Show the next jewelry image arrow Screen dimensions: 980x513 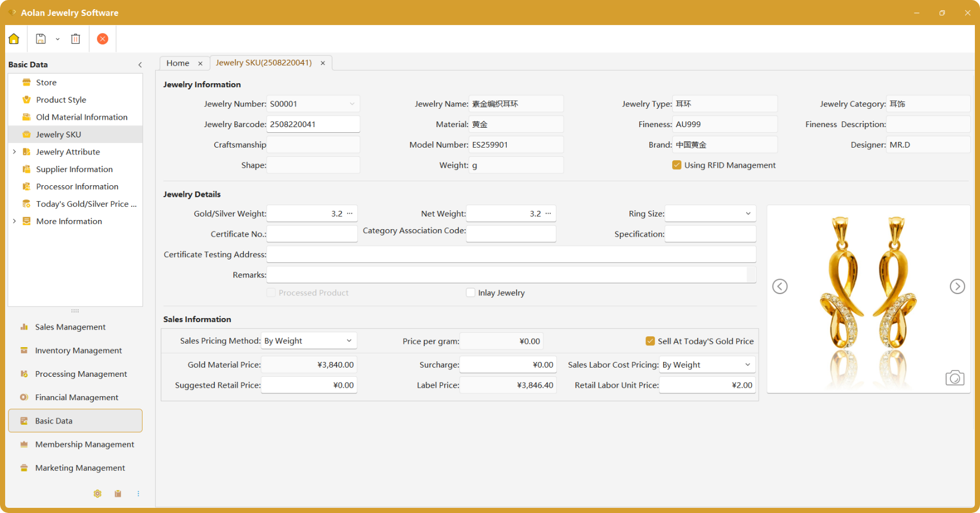coord(957,286)
